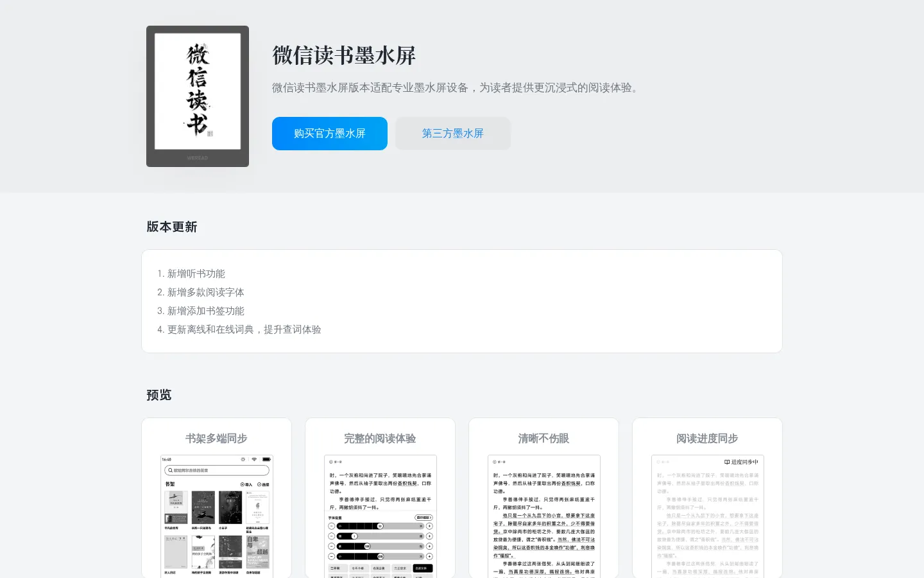The width and height of the screenshot is (924, 578).
Task: Open the font-settings screenshot under 完整的阅读体验
Action: click(x=381, y=516)
